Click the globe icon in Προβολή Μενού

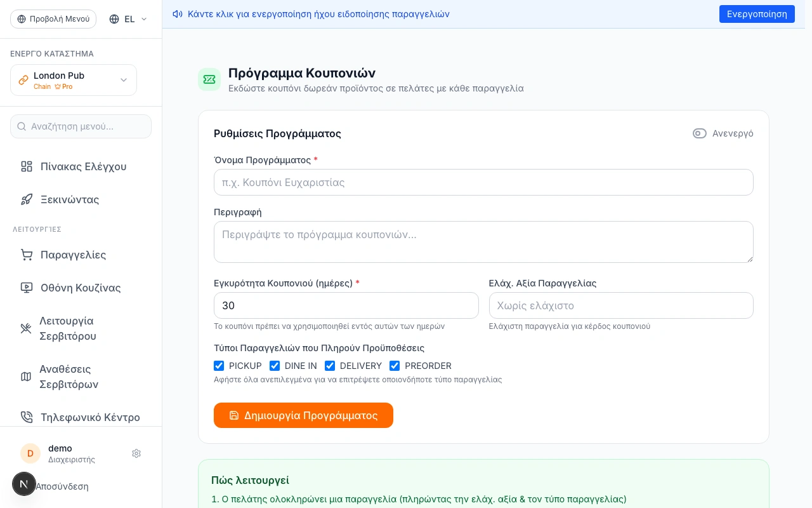(22, 19)
